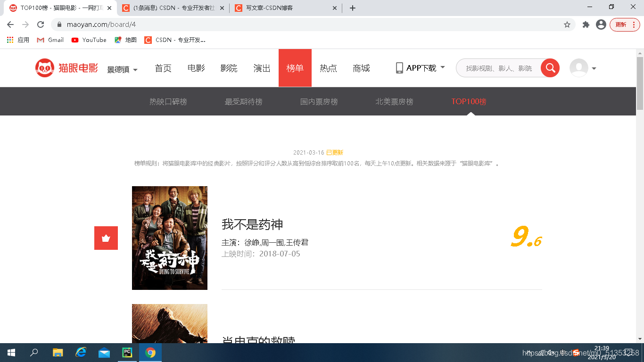This screenshot has width=644, height=362.
Task: Click the 2021-03-16 已更新 date text
Action: coord(318,153)
